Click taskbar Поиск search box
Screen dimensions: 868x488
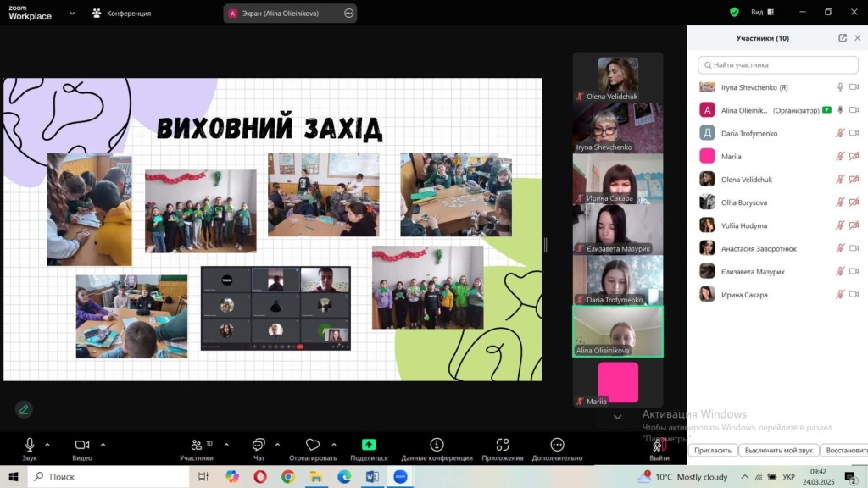[x=108, y=476]
